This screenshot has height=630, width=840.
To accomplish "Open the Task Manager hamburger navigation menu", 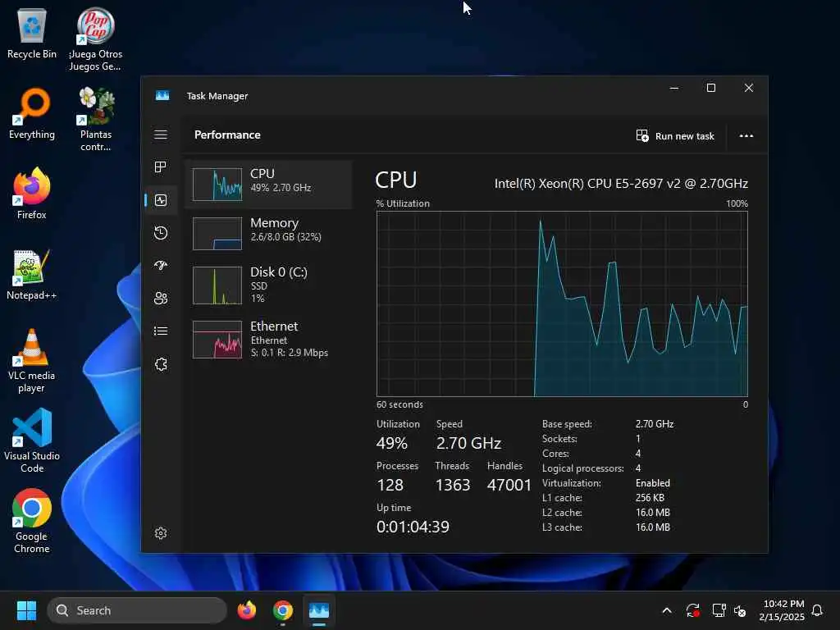I will [161, 135].
